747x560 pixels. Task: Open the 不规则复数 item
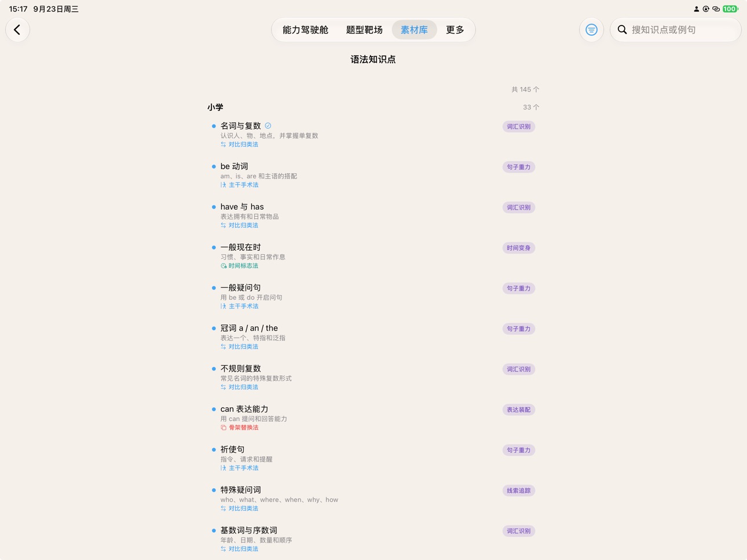pos(373,377)
